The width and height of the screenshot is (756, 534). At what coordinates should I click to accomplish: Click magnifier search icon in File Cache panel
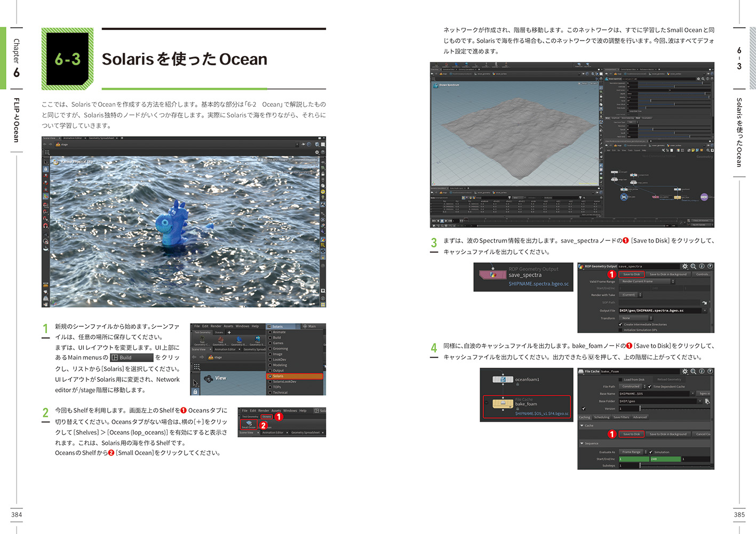pos(693,371)
